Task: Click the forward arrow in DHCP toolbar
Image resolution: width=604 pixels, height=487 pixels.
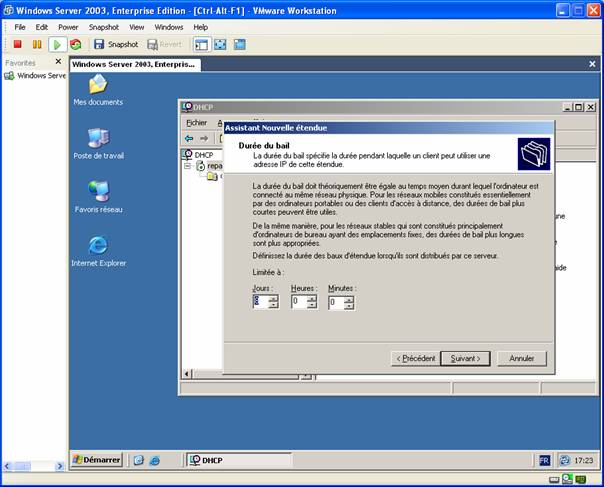Action: point(204,138)
